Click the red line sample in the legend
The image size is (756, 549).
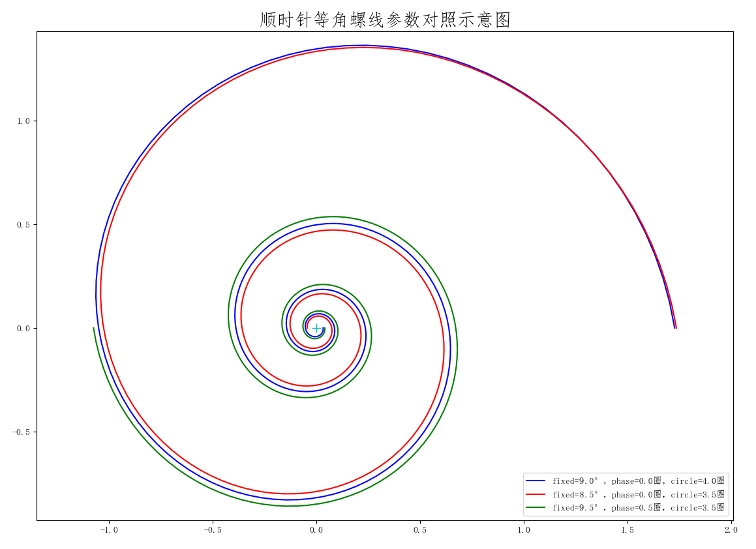point(535,494)
